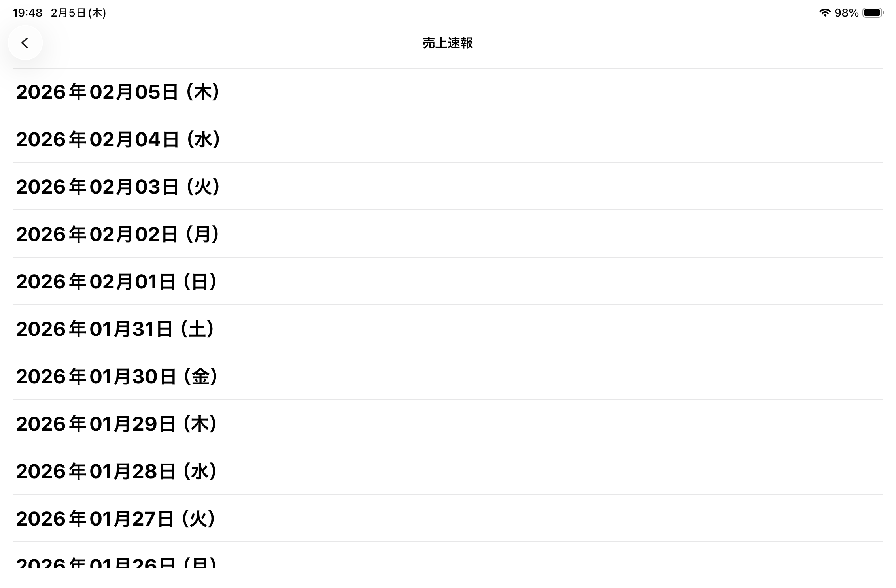
Task: Open the 2026年01月30日 (金) report
Action: tap(116, 377)
